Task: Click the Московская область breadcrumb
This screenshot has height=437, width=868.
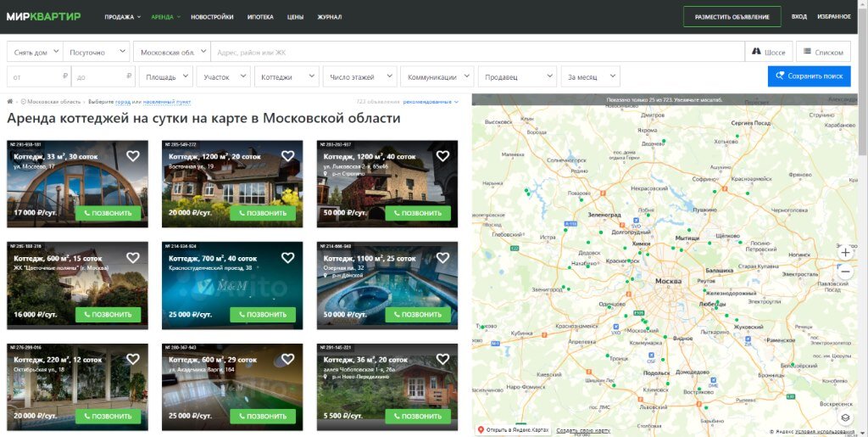Action: coord(54,102)
